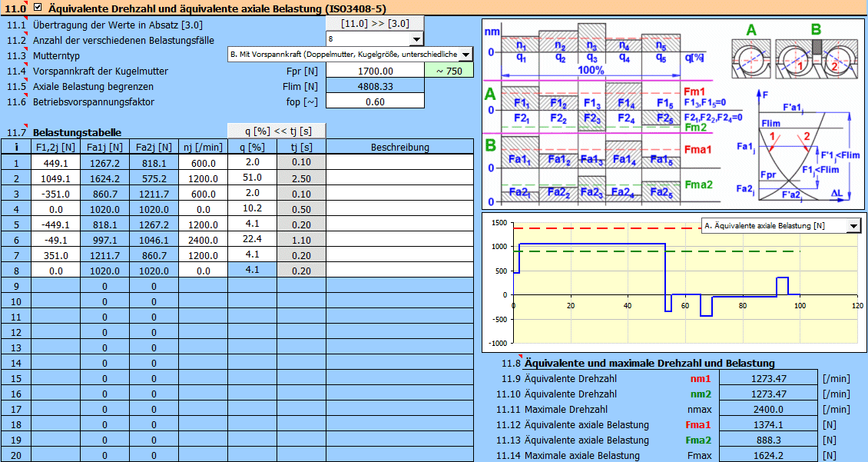The width and height of the screenshot is (868, 462).
Task: Click the Fa1j [N] column header
Action: coord(104,147)
